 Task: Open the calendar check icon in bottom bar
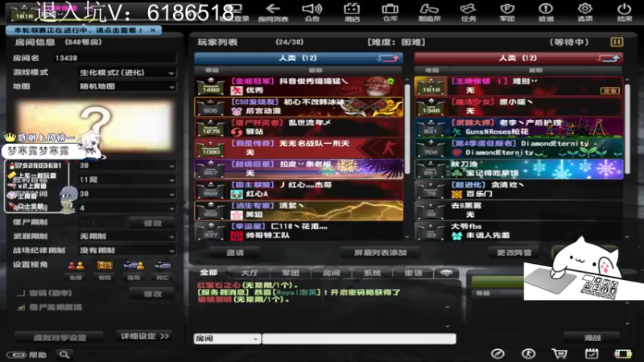tap(592, 354)
